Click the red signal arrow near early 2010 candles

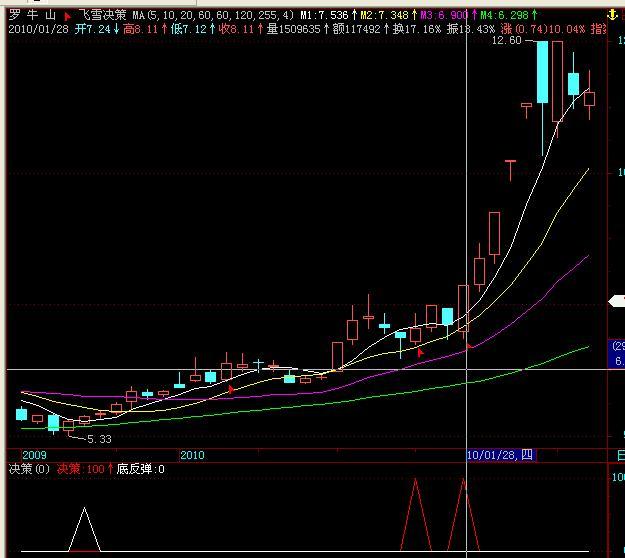pyautogui.click(x=231, y=388)
